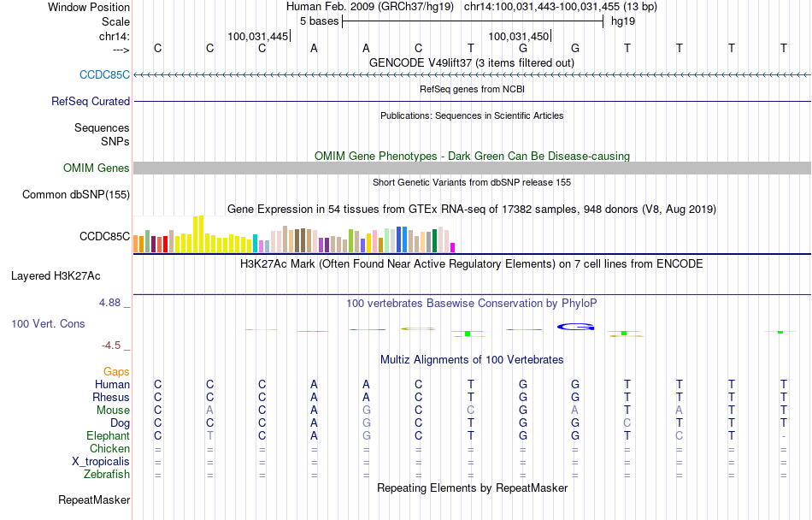Select the Elephant species row label

108,435
